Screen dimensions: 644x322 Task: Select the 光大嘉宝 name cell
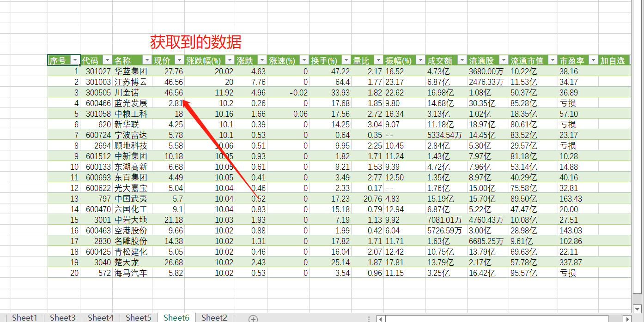132,188
